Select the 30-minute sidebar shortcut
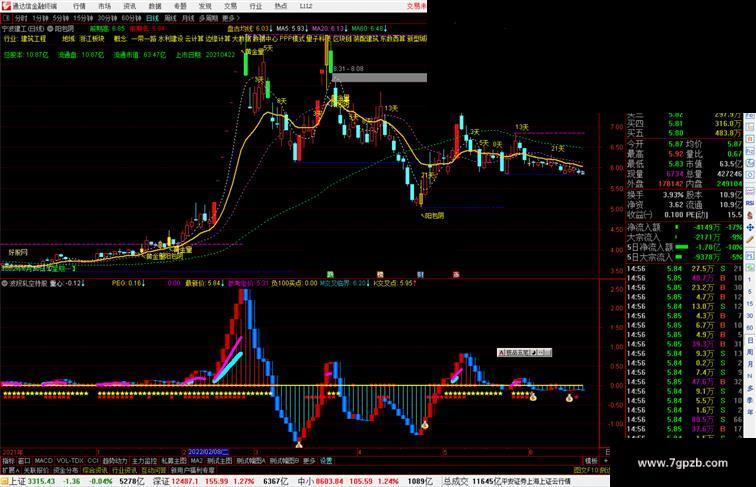Viewport: 756px width, 487px height. (x=750, y=316)
